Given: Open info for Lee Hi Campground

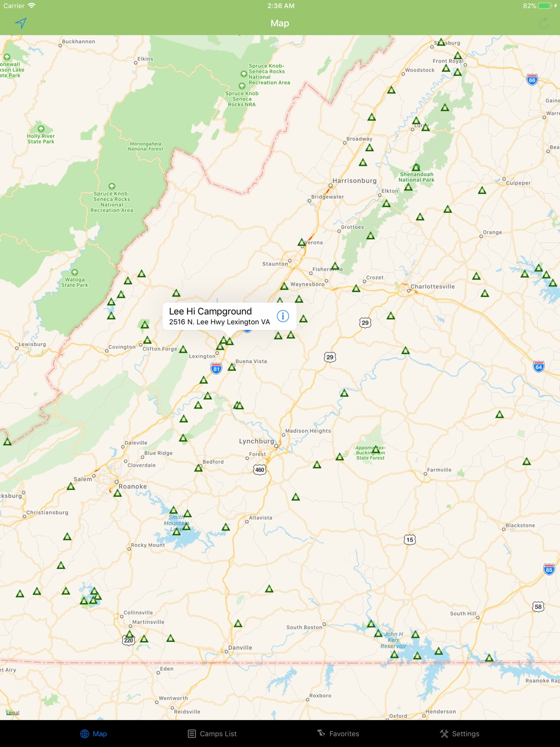Looking at the screenshot, I should point(283,316).
